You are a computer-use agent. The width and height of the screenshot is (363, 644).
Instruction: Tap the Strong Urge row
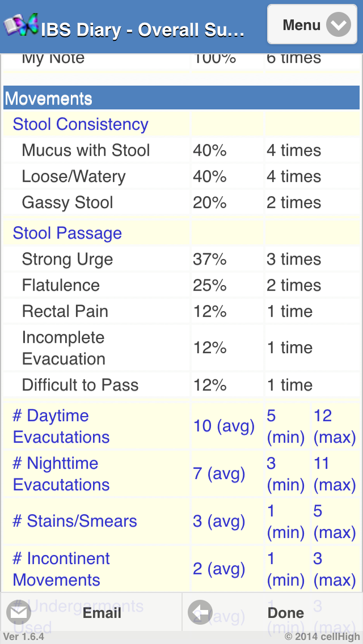[x=67, y=259]
